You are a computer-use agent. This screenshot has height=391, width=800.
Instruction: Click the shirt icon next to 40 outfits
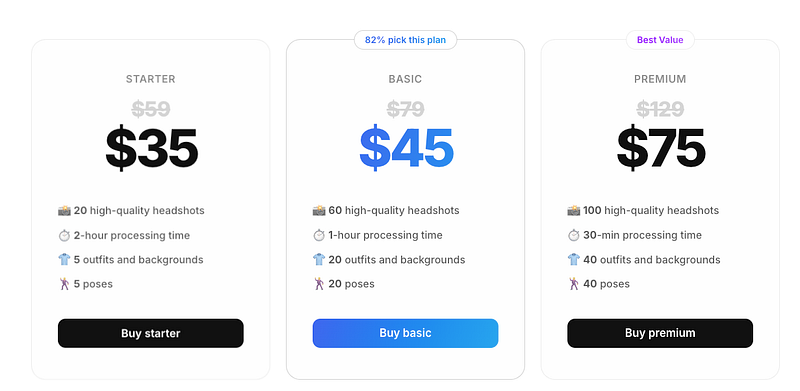[x=573, y=259]
